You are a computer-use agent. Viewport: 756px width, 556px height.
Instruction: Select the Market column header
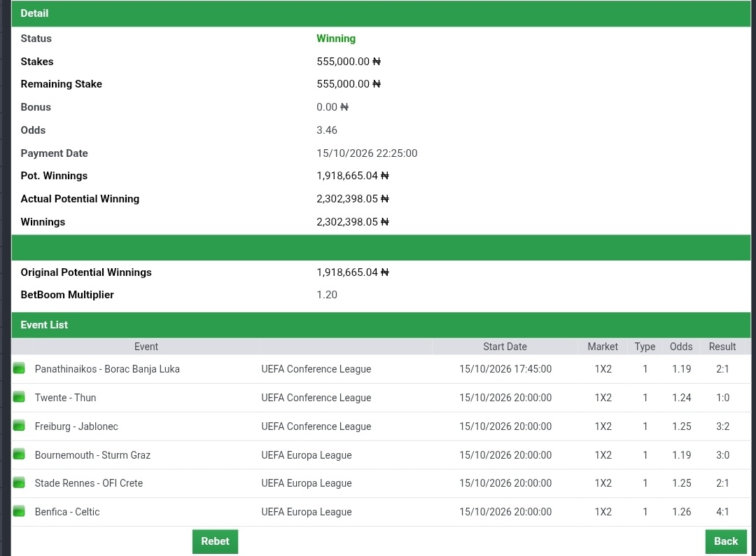pyautogui.click(x=603, y=347)
